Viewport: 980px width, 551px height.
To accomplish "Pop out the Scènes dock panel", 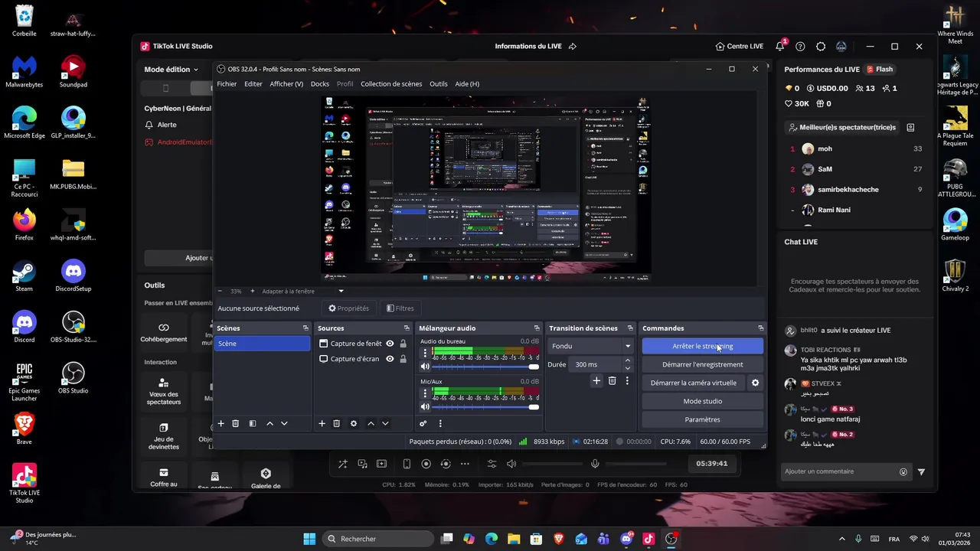I will (x=305, y=328).
